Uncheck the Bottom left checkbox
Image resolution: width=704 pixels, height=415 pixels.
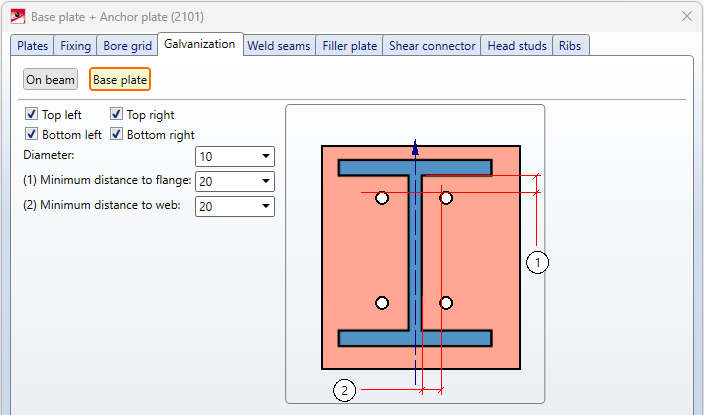pyautogui.click(x=31, y=134)
